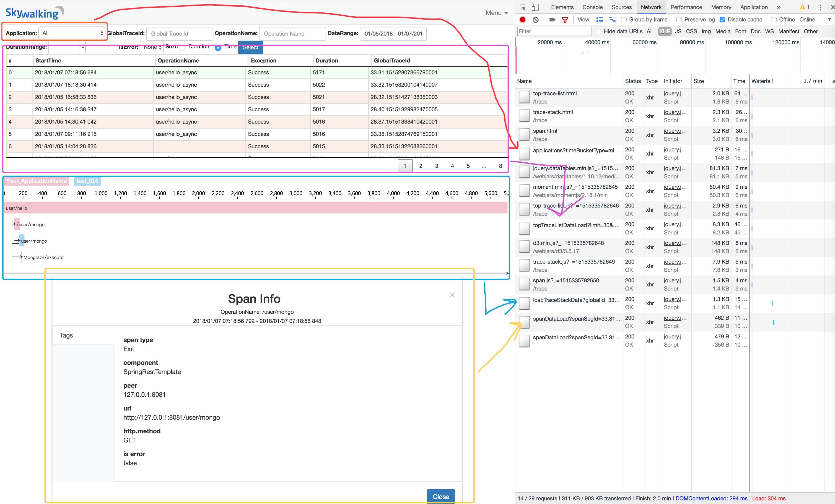Screen dimensions: 835x504
Task: Stop recording network log red button
Action: coord(523,20)
